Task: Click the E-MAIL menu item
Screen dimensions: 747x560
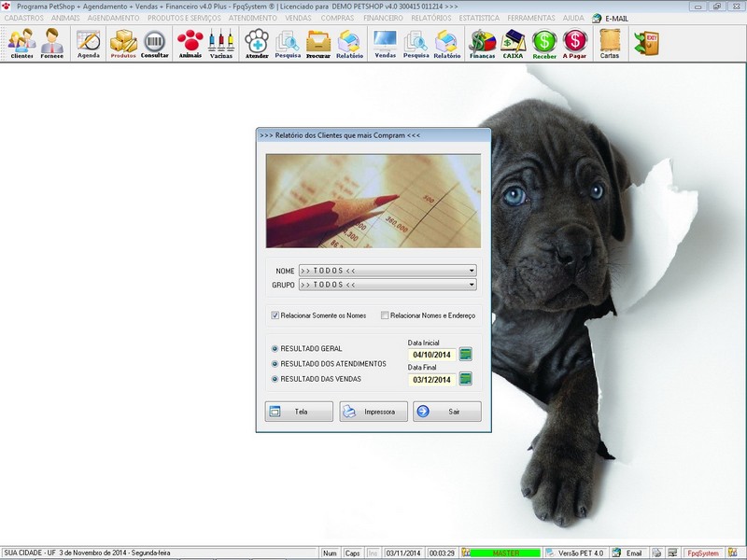Action: 614,16
